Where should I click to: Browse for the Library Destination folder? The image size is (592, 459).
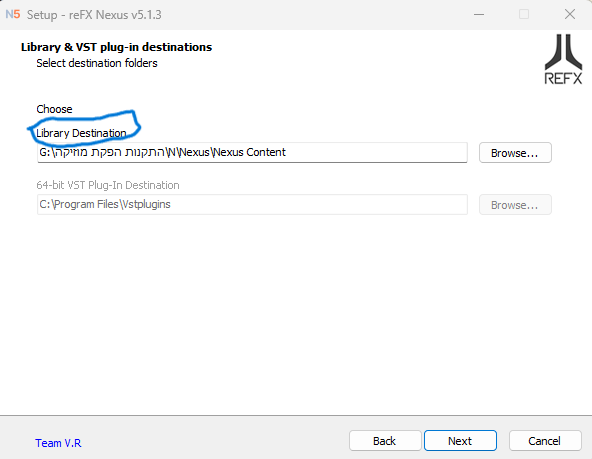click(515, 153)
